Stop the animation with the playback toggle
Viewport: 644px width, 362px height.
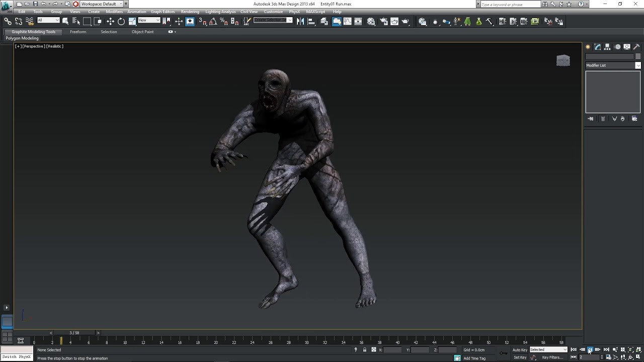(590, 349)
